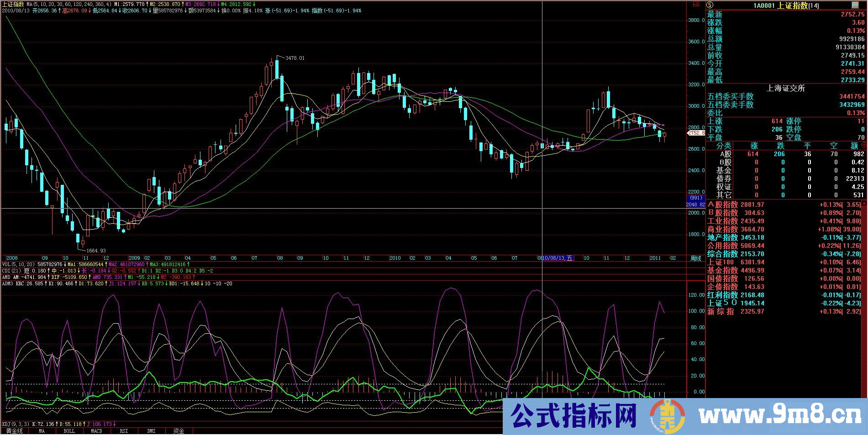Click the 2011 year label on time axis

pyautogui.click(x=655, y=258)
